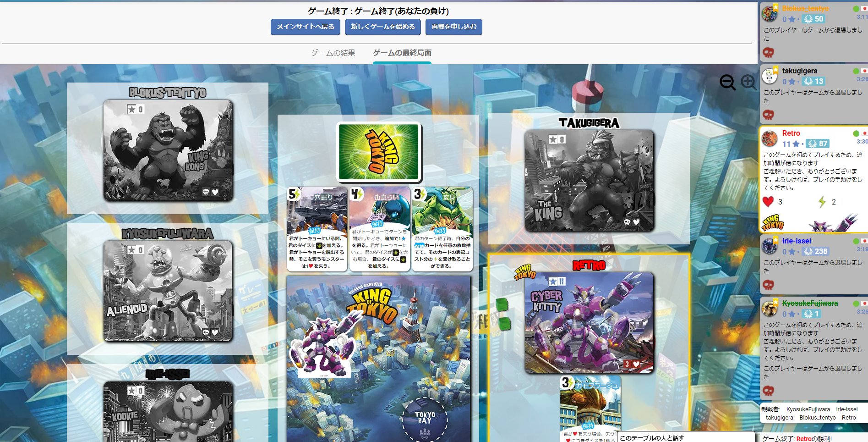868x442 pixels.
Task: Zoom in with the plus magnifier icon
Action: (x=748, y=83)
